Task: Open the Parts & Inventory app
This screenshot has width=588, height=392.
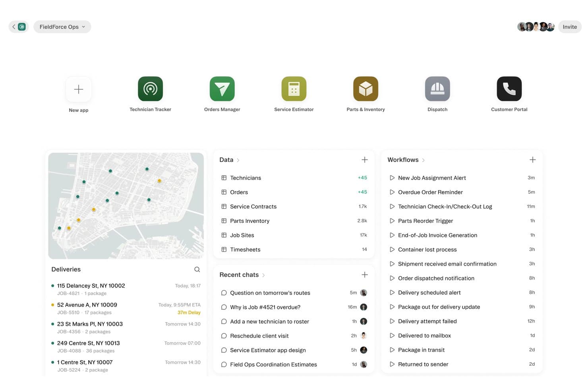Action: 366,89
